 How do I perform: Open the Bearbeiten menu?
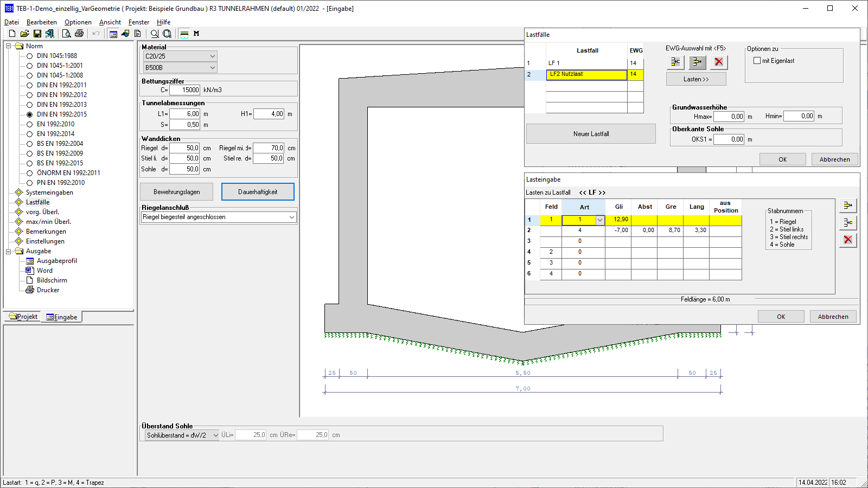pos(42,22)
